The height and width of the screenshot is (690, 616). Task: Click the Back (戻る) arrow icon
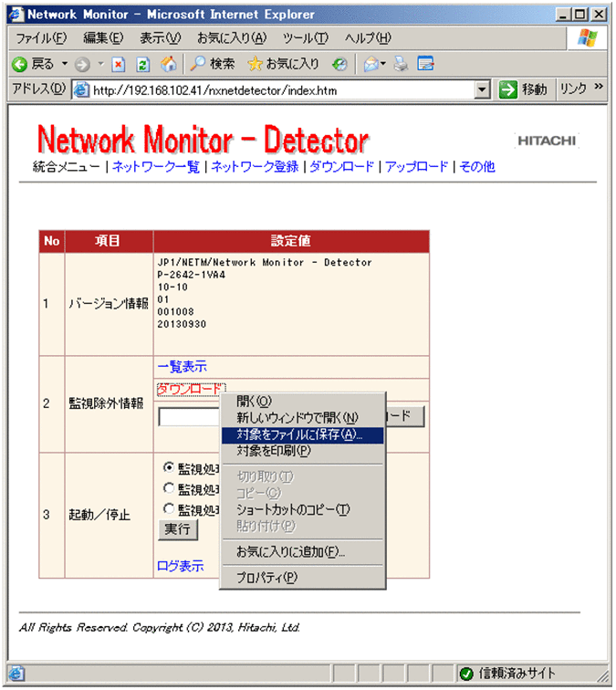[20, 64]
